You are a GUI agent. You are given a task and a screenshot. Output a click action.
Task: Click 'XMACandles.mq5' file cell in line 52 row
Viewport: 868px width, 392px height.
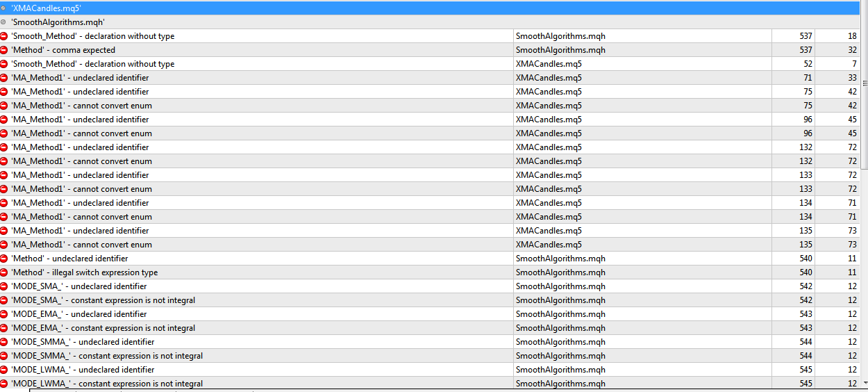(549, 63)
